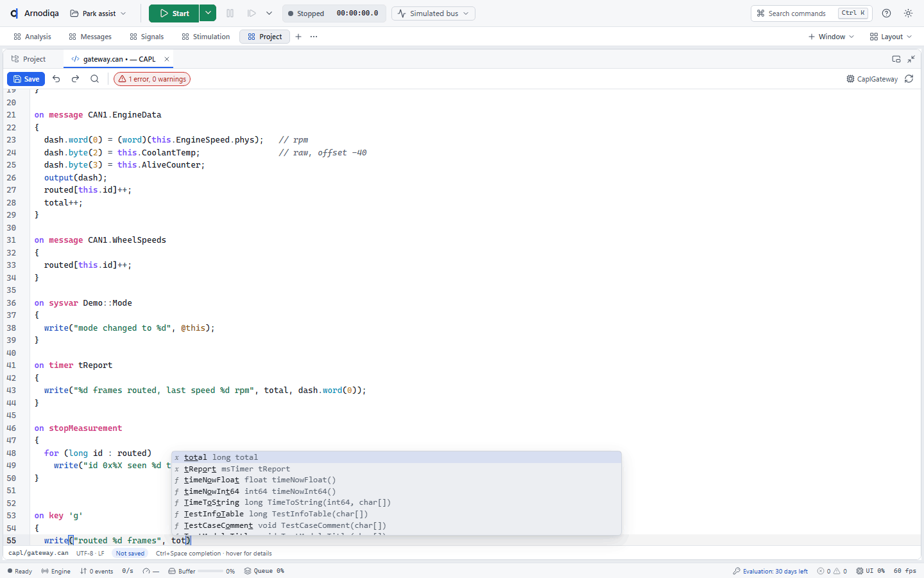Pick the 'timeNowFloat' completion entry

click(x=397, y=480)
